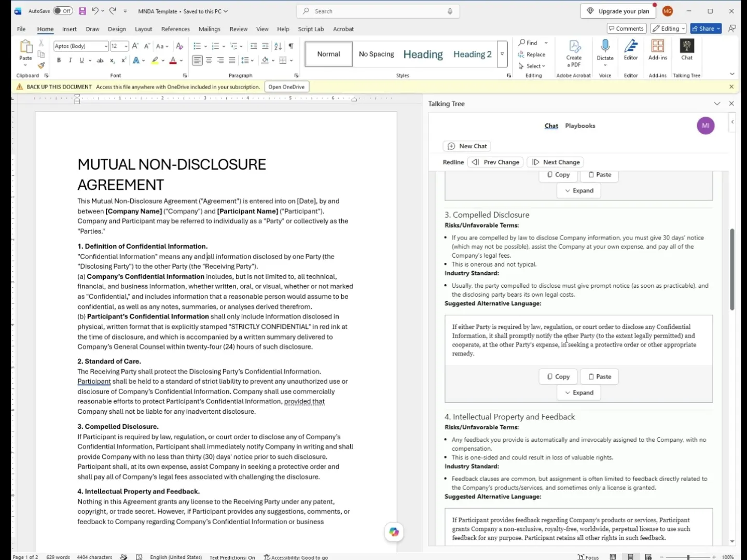This screenshot has width=747, height=560.
Task: Toggle Italic formatting
Action: [x=70, y=61]
